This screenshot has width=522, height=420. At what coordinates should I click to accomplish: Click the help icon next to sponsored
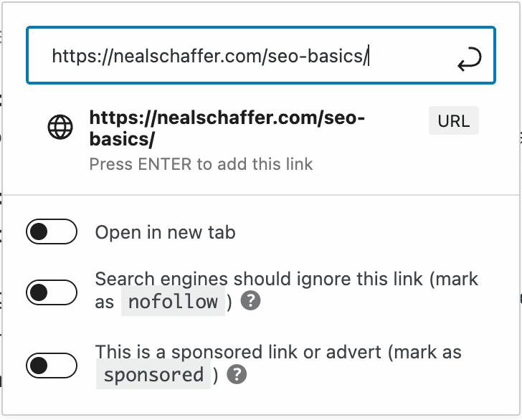[237, 375]
